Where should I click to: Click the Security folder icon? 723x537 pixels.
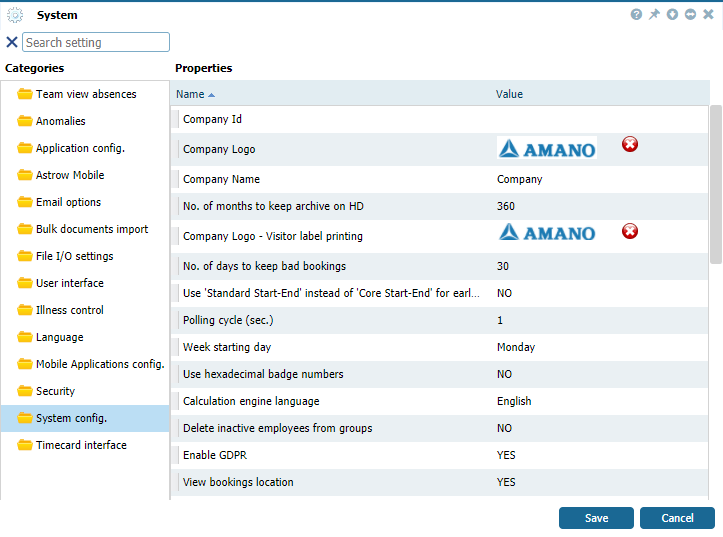click(24, 391)
